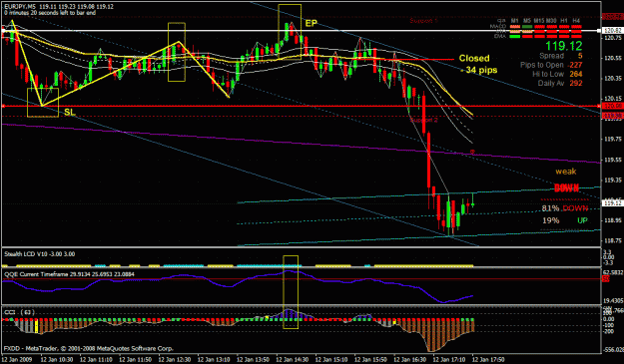Click the 119.75 price axis label
Image resolution: width=624 pixels, height=364 pixels.
613,139
